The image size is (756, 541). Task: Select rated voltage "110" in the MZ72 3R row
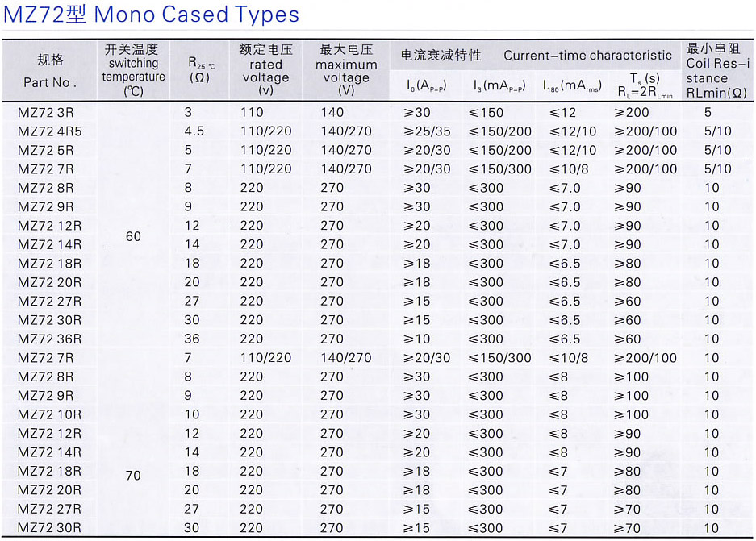point(252,113)
